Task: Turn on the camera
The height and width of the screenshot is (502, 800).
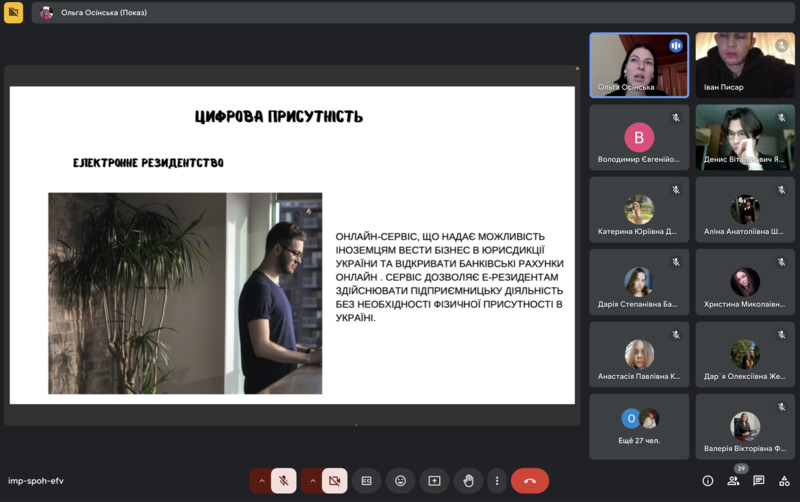Action: [x=334, y=481]
